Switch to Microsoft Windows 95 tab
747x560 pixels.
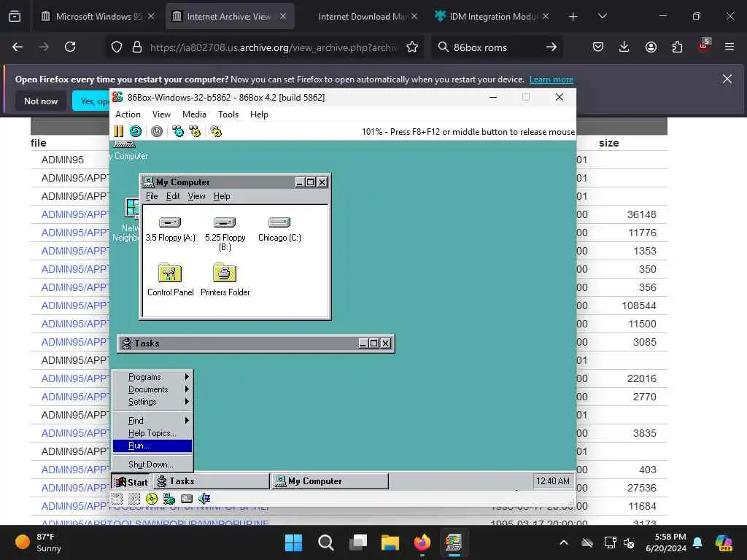pos(98,17)
